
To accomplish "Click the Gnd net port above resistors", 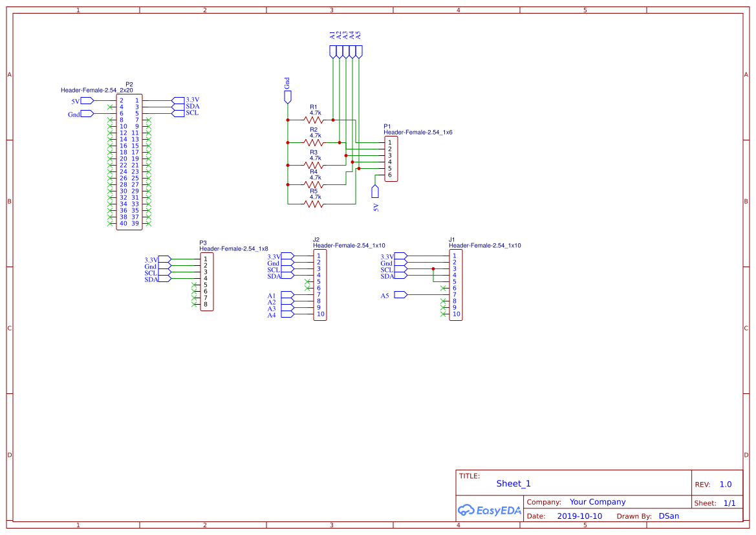I will [288, 98].
